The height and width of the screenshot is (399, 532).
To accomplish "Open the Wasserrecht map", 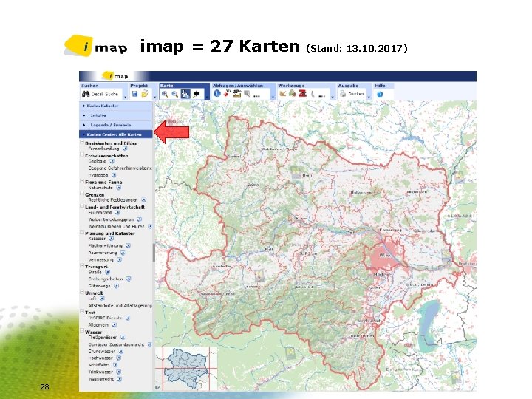I will [100, 379].
